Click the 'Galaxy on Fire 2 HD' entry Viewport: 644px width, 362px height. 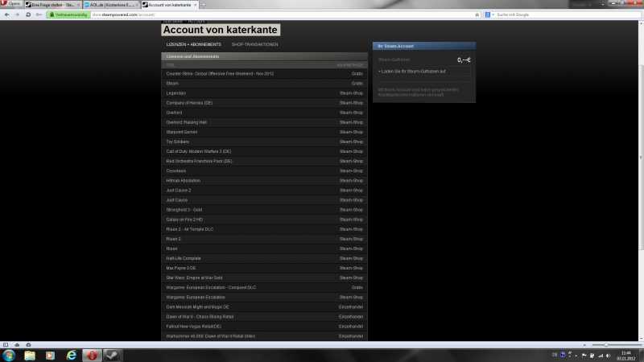[265, 220]
